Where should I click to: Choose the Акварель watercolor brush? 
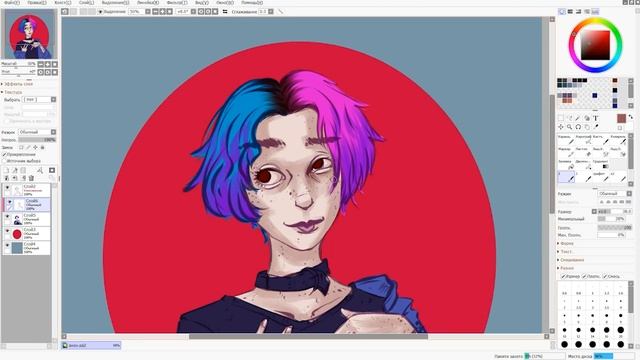point(618,140)
